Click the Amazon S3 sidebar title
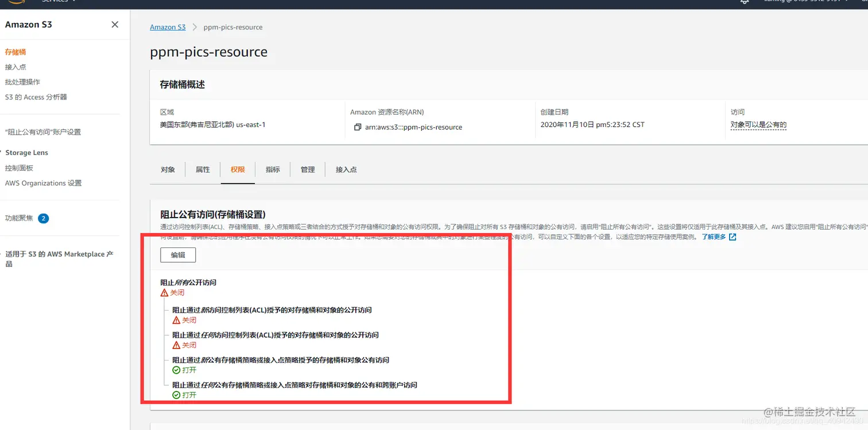Screen dimensions: 868x430 (29, 25)
